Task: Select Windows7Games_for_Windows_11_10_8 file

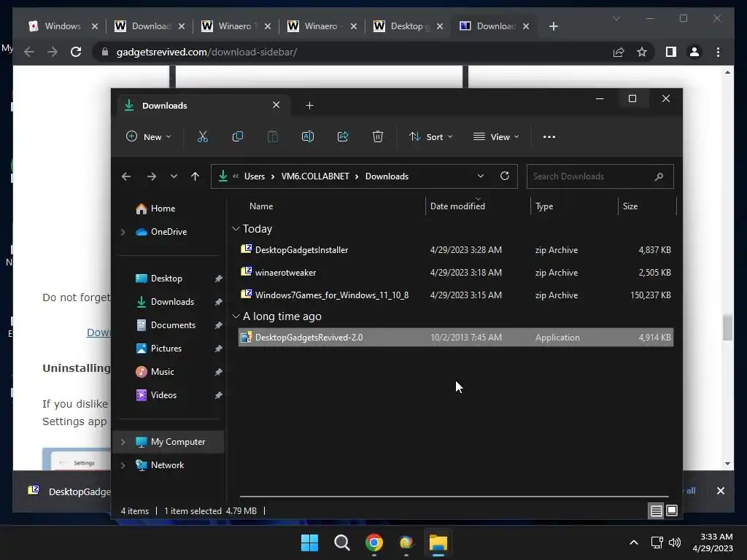Action: (x=455, y=295)
